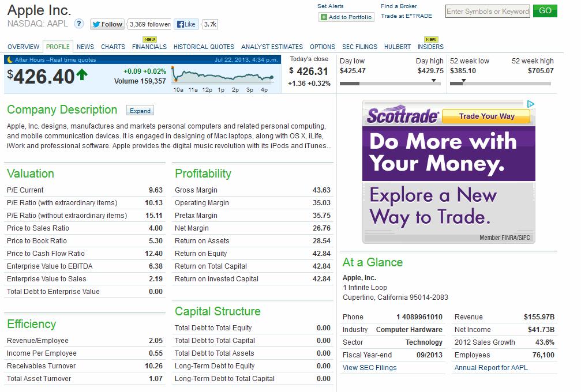Image resolution: width=581 pixels, height=392 pixels.
Task: Open the CHARTS tab
Action: point(113,47)
